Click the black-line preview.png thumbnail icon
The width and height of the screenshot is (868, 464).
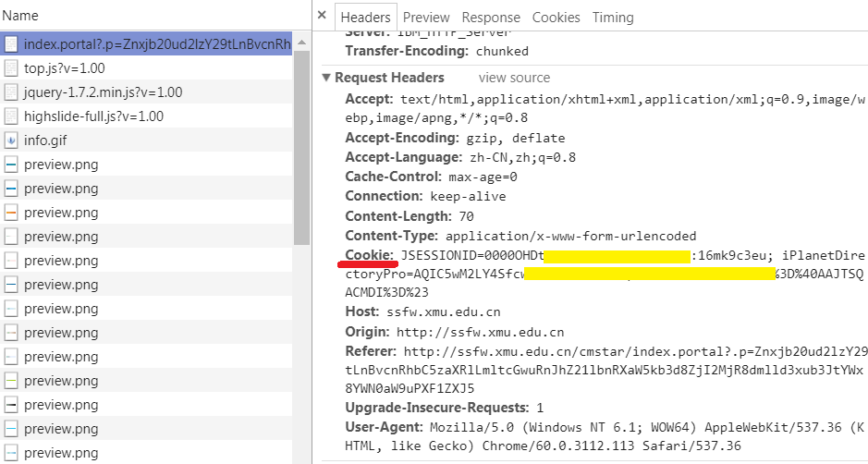[11, 405]
